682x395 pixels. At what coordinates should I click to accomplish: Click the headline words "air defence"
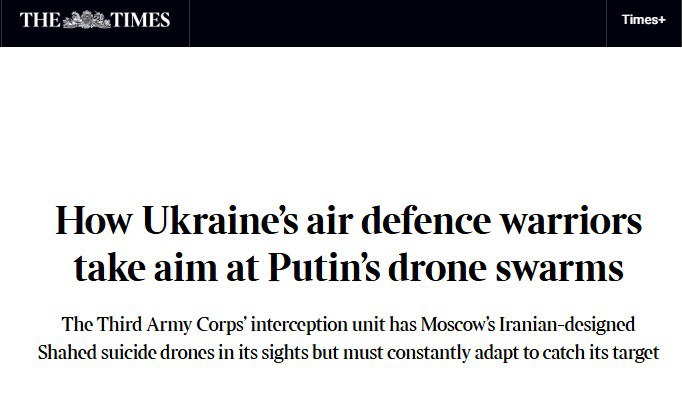coord(399,221)
